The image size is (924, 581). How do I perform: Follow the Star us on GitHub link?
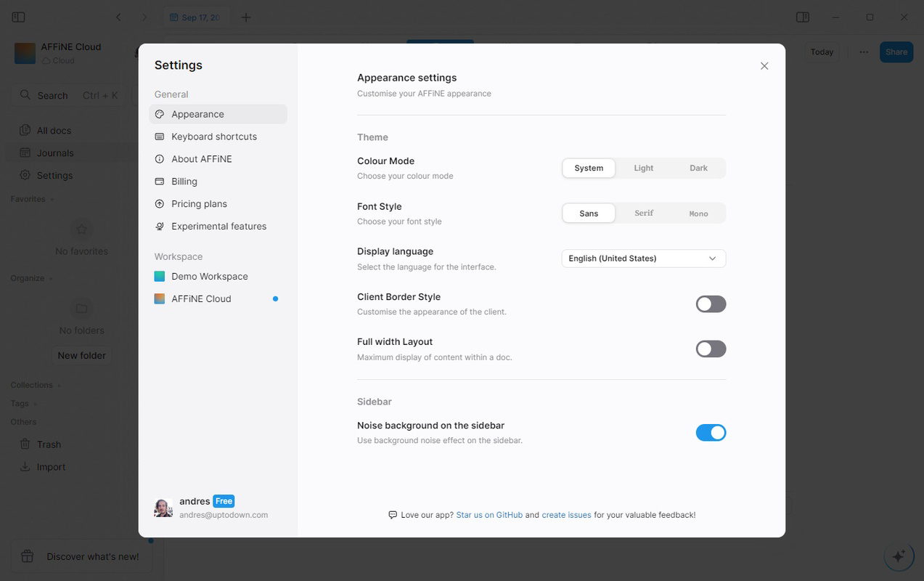[489, 515]
